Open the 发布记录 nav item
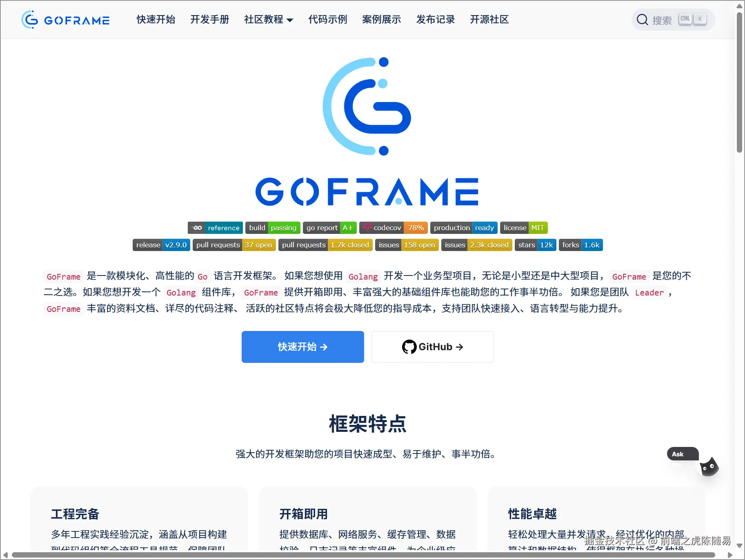Screen dimensions: 745x560 (x=436, y=20)
